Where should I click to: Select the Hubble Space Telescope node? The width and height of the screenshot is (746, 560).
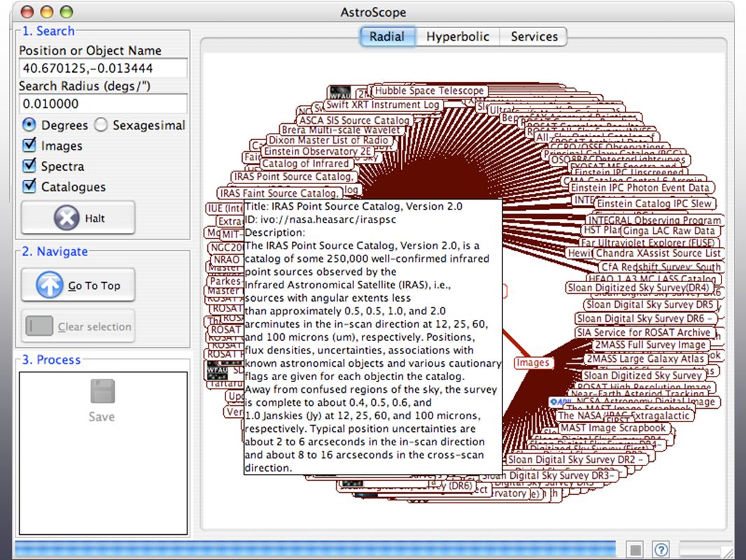coord(429,90)
